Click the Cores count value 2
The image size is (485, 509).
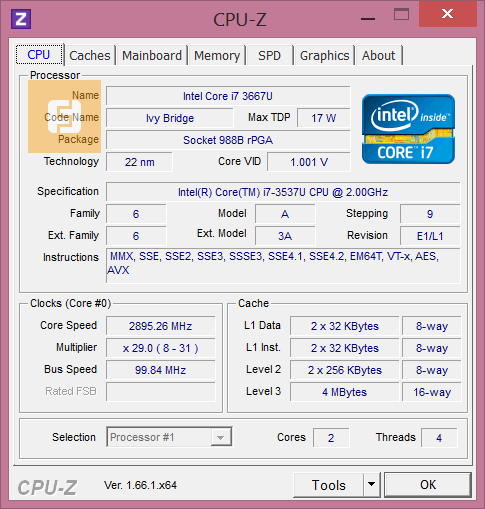[331, 438]
